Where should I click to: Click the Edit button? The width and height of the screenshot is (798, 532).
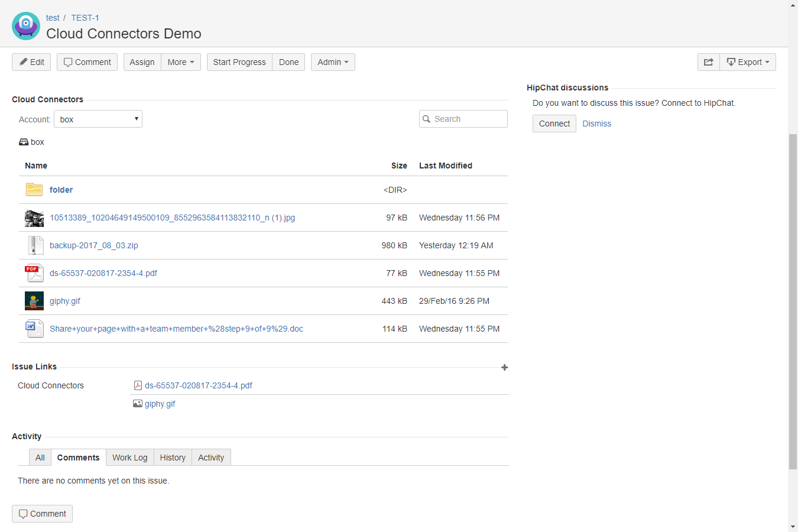(x=31, y=62)
